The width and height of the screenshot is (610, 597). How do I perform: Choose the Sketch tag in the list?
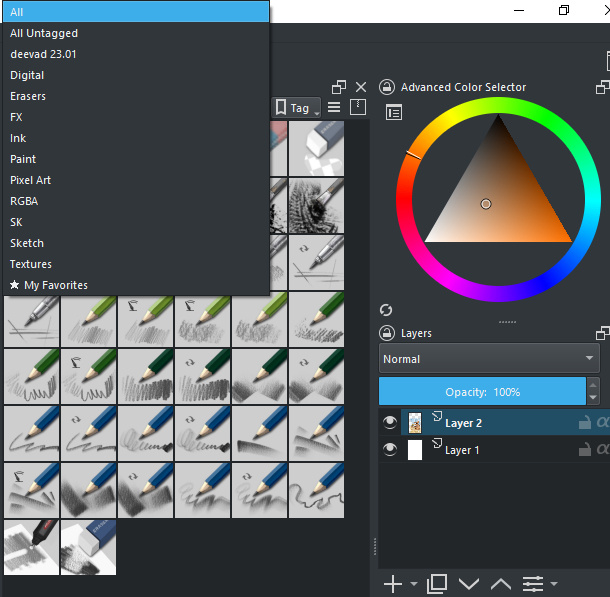tap(27, 243)
